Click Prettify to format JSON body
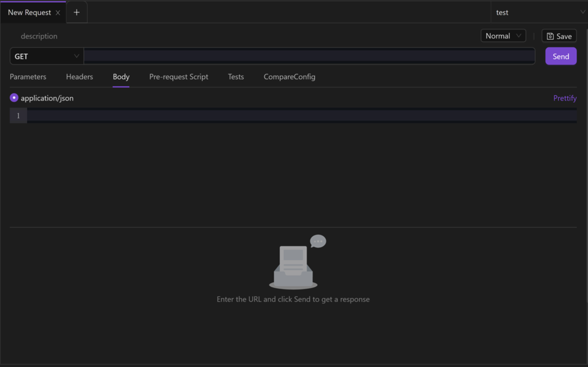Image resolution: width=588 pixels, height=367 pixels. (565, 98)
